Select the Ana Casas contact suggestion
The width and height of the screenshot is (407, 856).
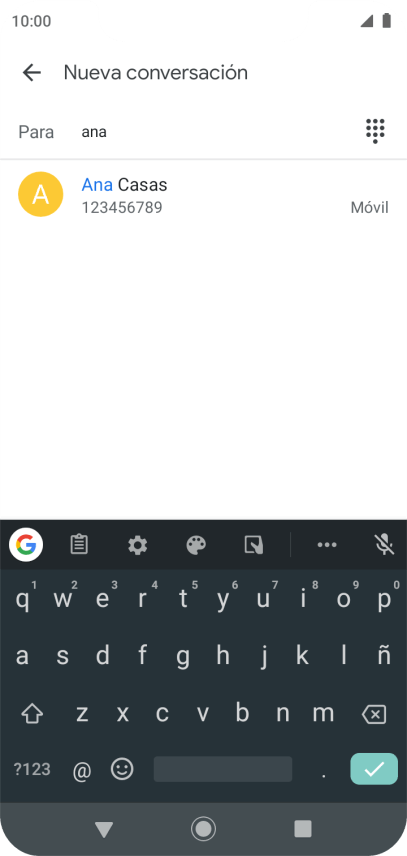[204, 195]
